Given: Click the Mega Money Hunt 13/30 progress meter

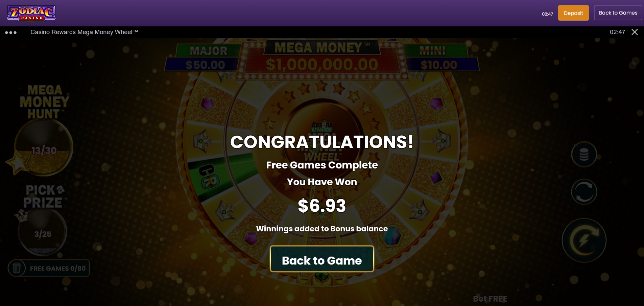Looking at the screenshot, I should click(x=44, y=148).
